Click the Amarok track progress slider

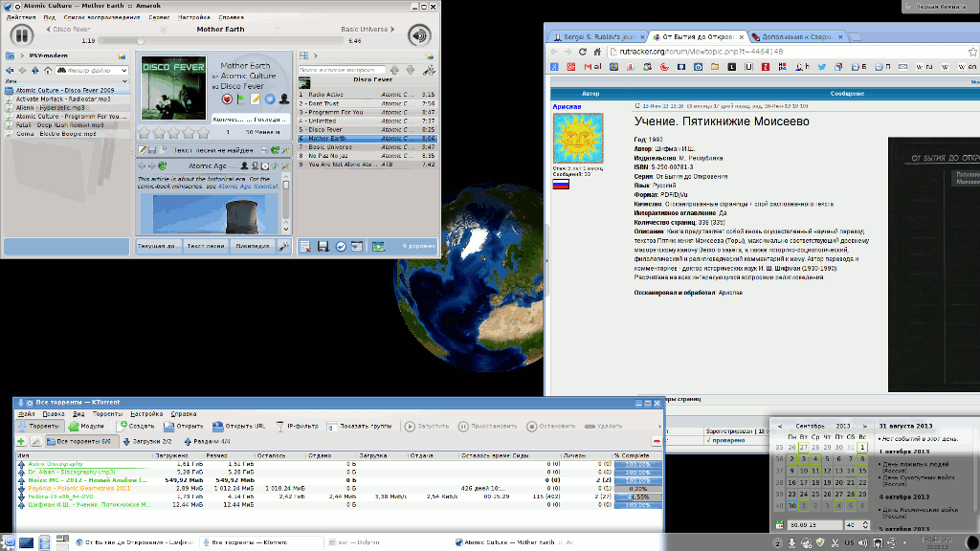click(221, 40)
